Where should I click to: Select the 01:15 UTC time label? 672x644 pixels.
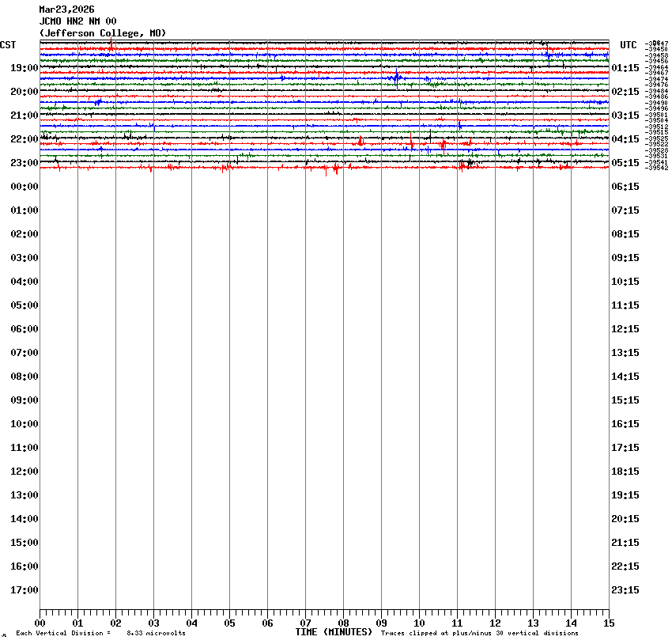click(x=625, y=68)
